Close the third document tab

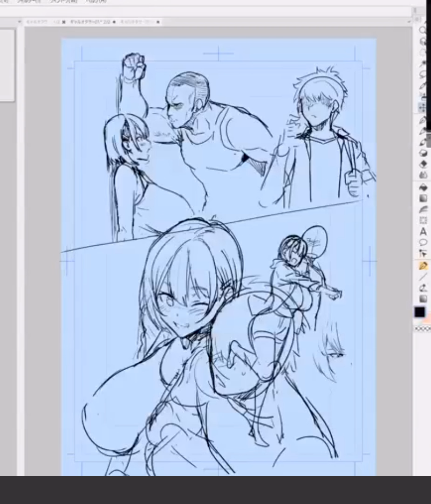158,22
